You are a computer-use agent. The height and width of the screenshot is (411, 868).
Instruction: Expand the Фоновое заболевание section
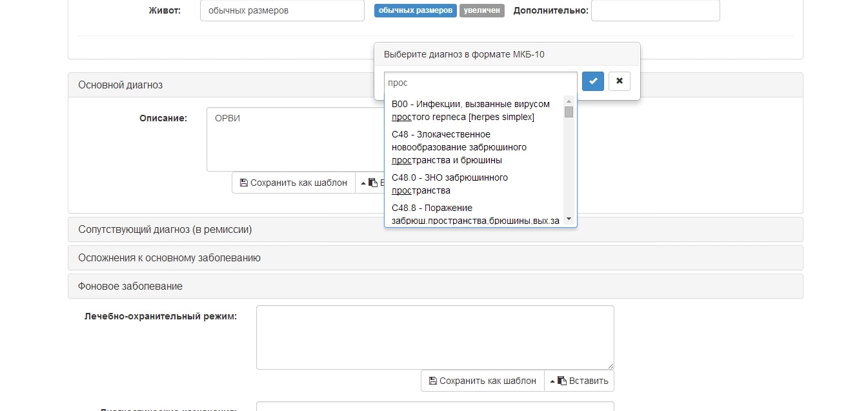click(436, 286)
